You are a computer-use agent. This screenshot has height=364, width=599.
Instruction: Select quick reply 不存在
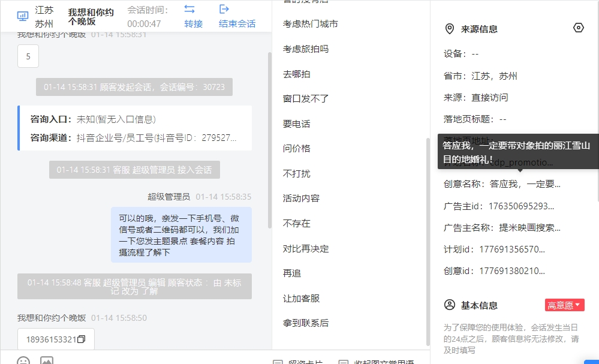click(x=296, y=224)
